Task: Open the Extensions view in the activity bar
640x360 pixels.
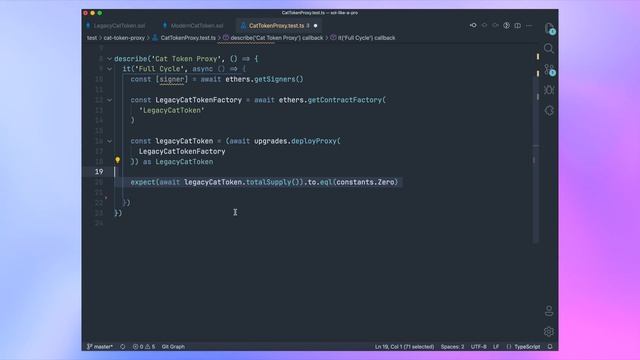Action: click(x=549, y=111)
